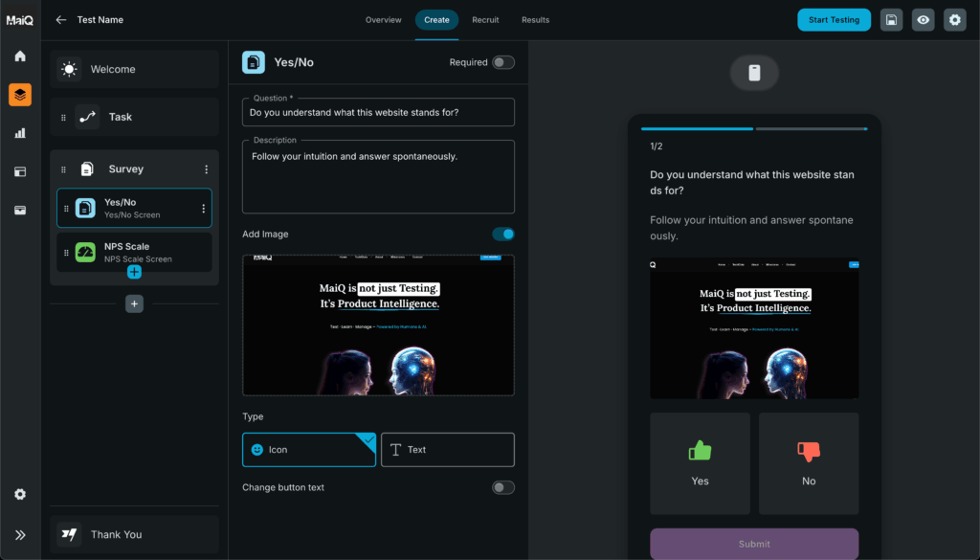Open the Survey section three-dot menu
The image size is (980, 560).
point(206,169)
